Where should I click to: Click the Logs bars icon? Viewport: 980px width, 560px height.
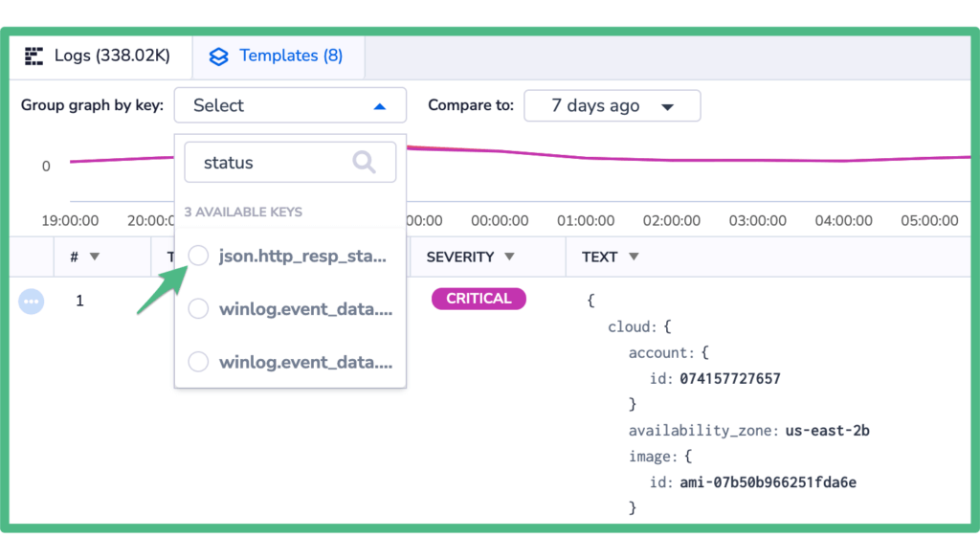[33, 56]
